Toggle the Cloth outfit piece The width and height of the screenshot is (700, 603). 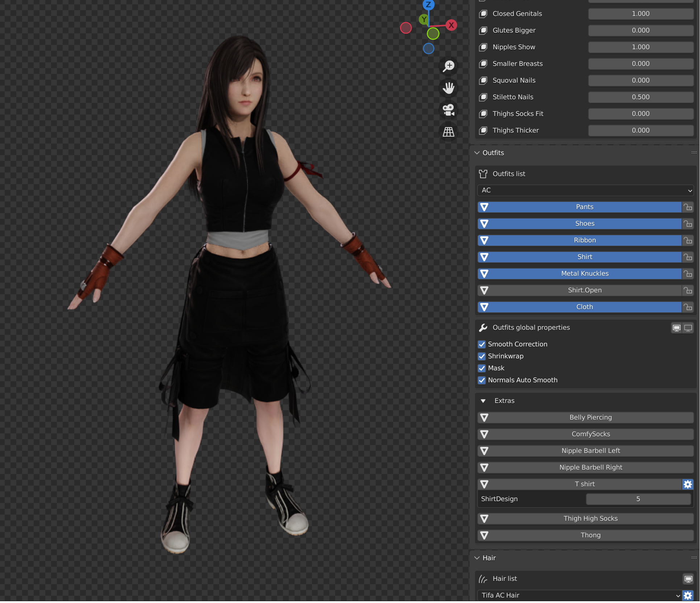(x=579, y=307)
